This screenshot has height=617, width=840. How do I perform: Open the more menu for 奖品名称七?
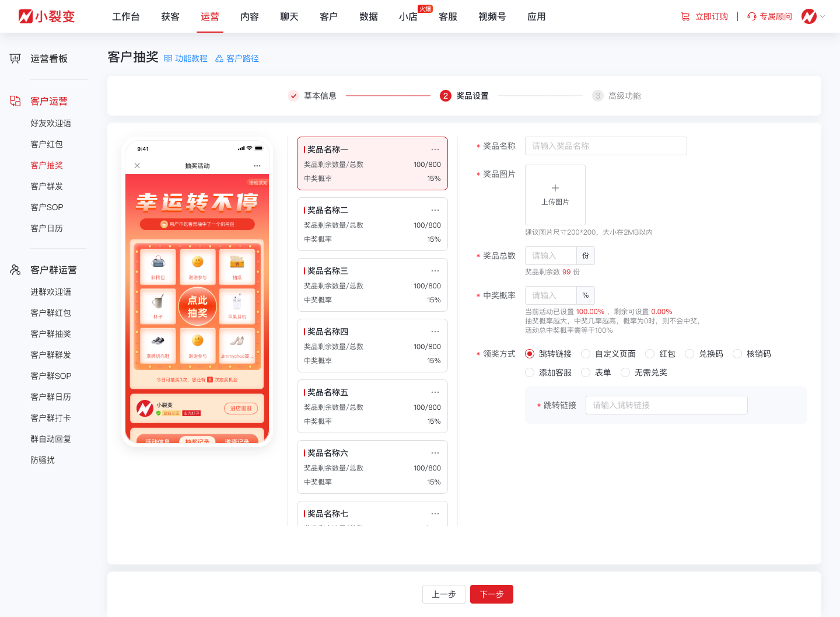point(435,514)
